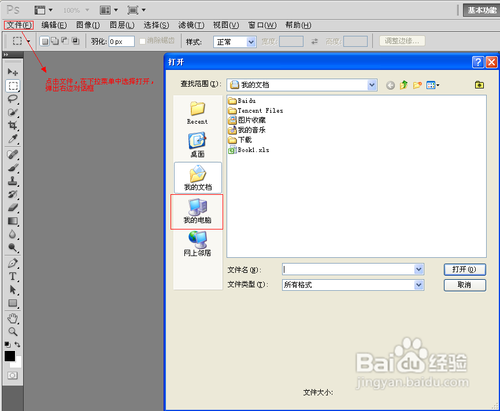Select the Pen tool

(13, 263)
